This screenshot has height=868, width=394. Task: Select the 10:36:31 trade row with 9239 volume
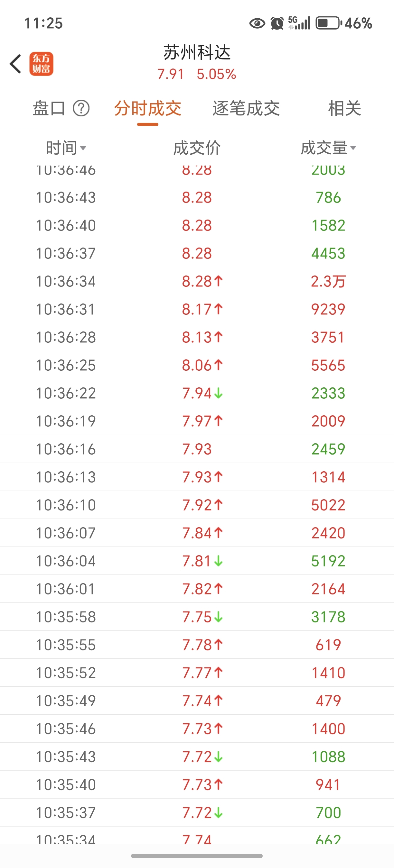click(197, 309)
